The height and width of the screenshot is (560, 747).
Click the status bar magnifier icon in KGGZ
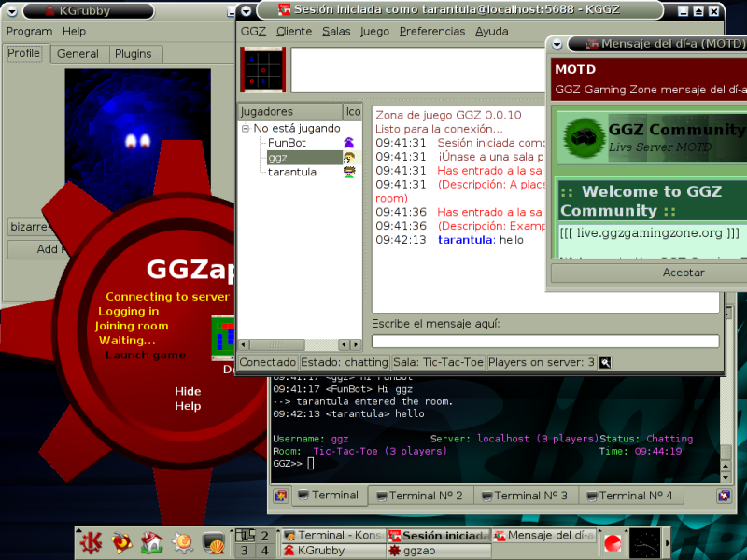click(x=605, y=362)
